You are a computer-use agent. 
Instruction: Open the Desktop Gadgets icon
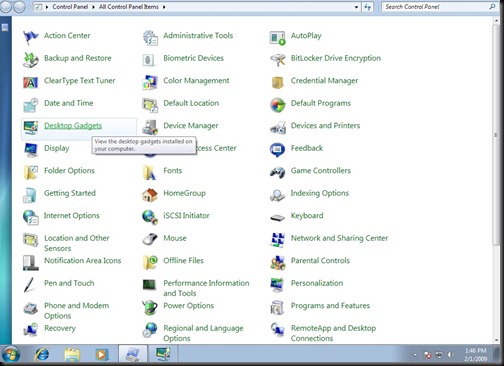pos(31,127)
